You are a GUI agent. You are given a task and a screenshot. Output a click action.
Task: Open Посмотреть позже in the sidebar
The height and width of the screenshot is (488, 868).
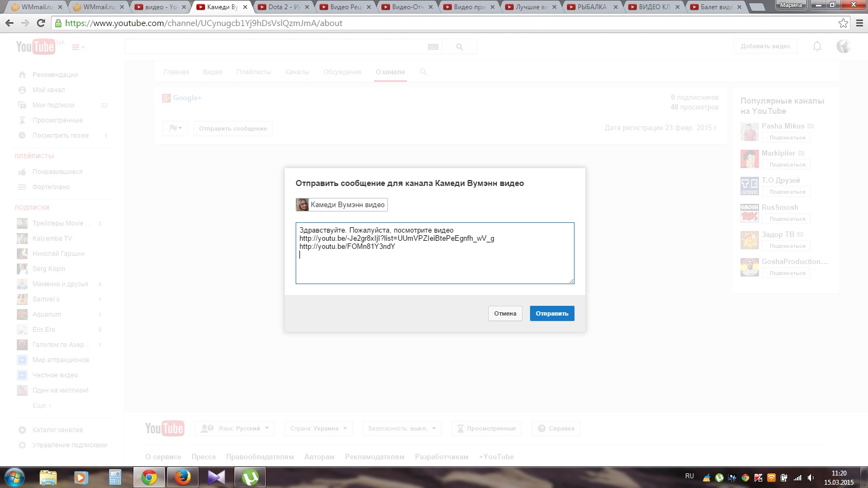[x=60, y=136]
